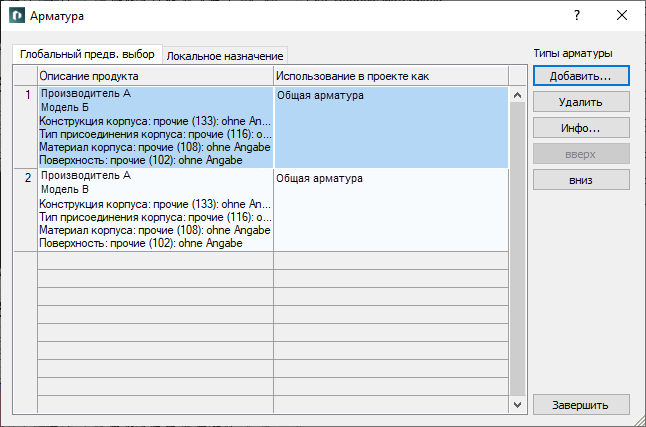646x427 pixels.
Task: Click the Арматура app icon in title bar
Action: [x=16, y=16]
